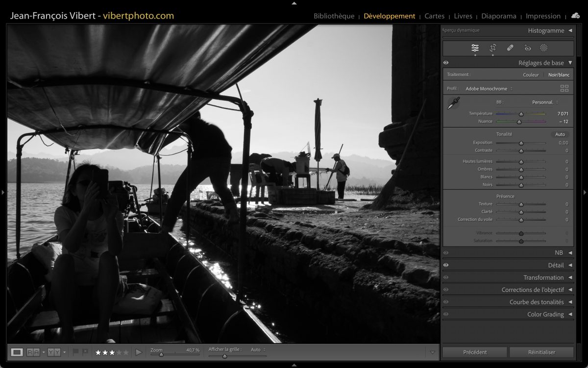
Task: Go to the Bibliothèque module
Action: pyautogui.click(x=334, y=16)
